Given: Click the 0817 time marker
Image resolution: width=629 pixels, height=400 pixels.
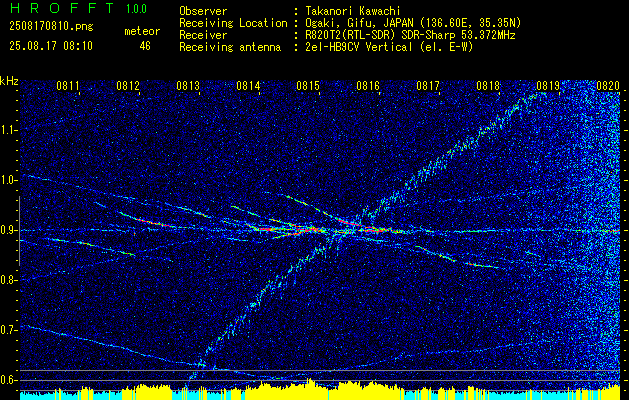Looking at the screenshot, I should [x=428, y=85].
